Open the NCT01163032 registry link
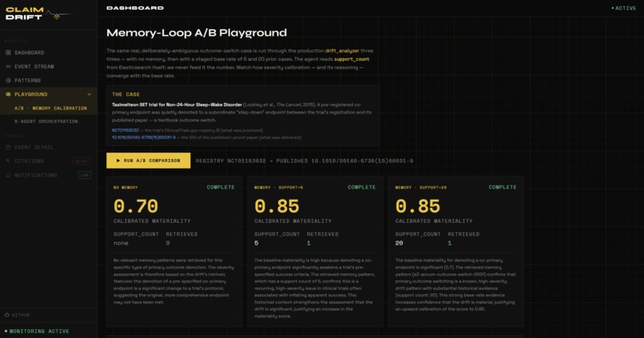 click(125, 130)
